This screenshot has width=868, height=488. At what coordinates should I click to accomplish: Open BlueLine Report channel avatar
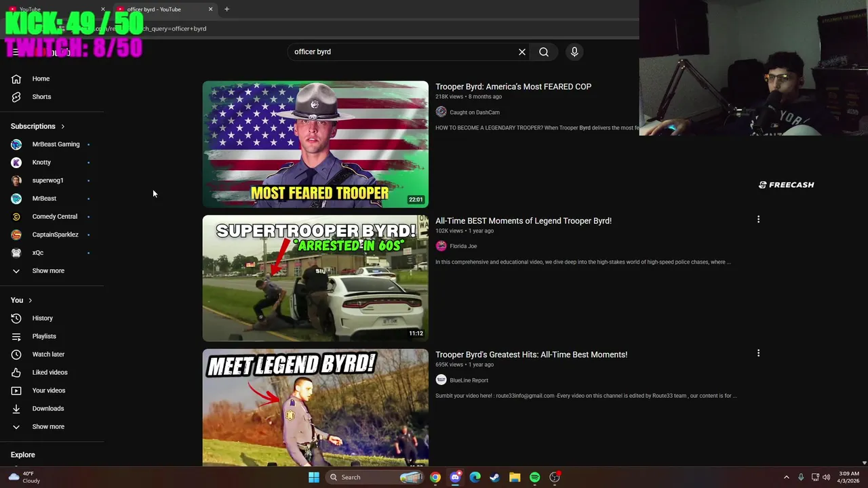(x=441, y=380)
